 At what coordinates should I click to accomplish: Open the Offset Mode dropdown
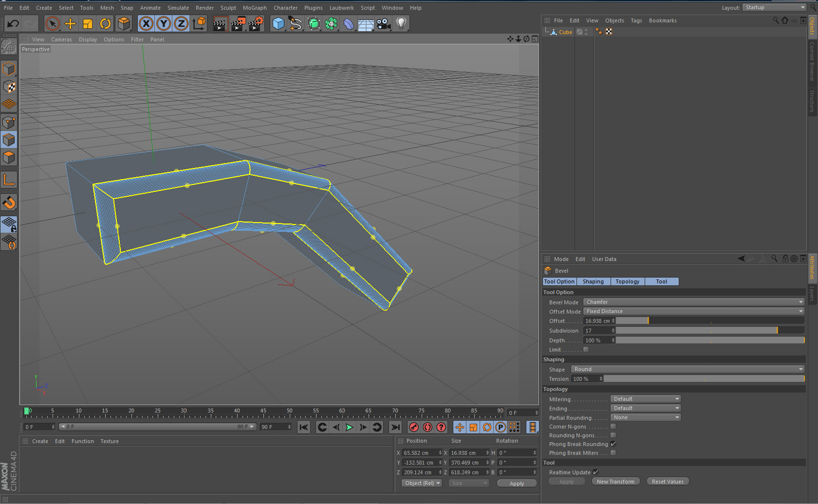(x=694, y=311)
